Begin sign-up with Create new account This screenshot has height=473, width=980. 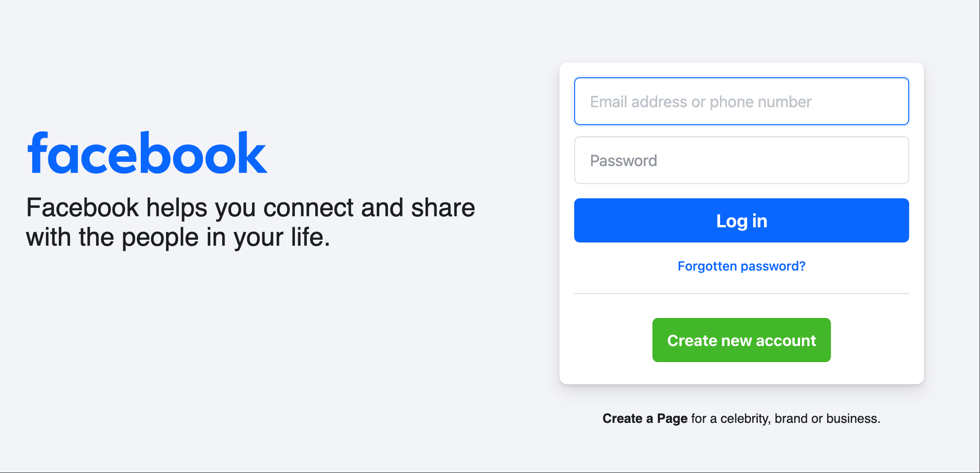point(741,340)
